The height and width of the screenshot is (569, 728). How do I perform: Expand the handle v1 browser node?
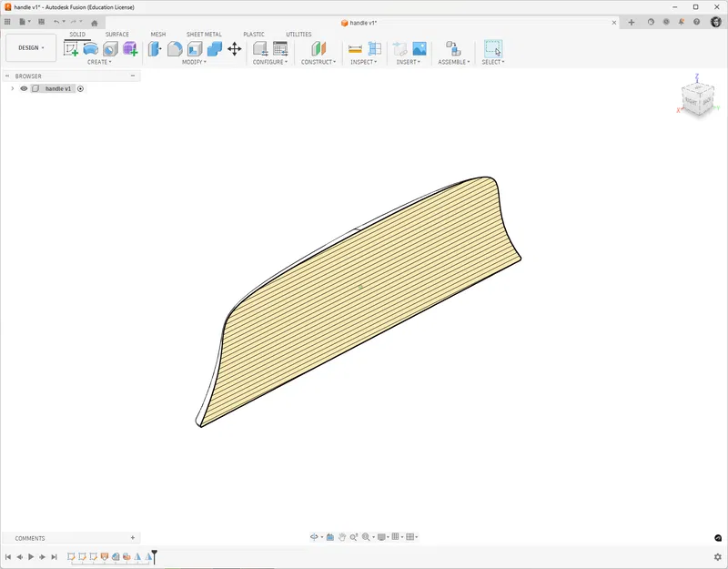(x=13, y=88)
